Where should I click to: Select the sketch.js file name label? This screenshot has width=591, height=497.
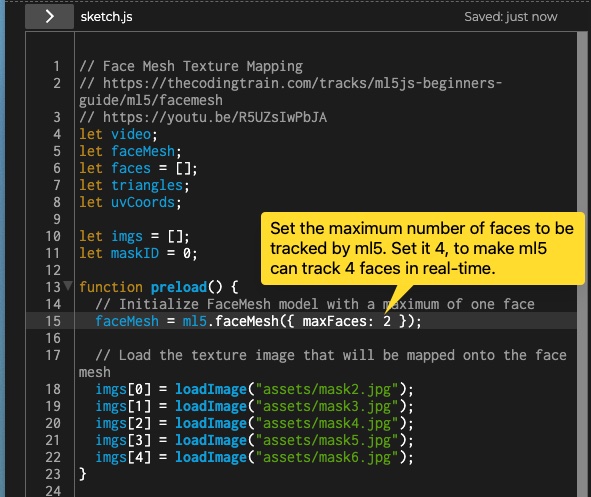coord(106,17)
